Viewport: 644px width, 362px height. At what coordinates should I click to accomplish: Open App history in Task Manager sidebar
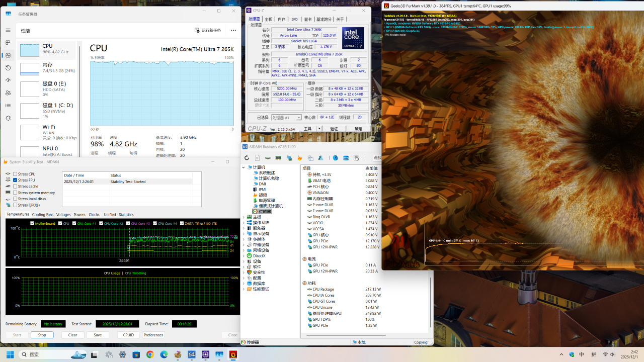coord(8,68)
